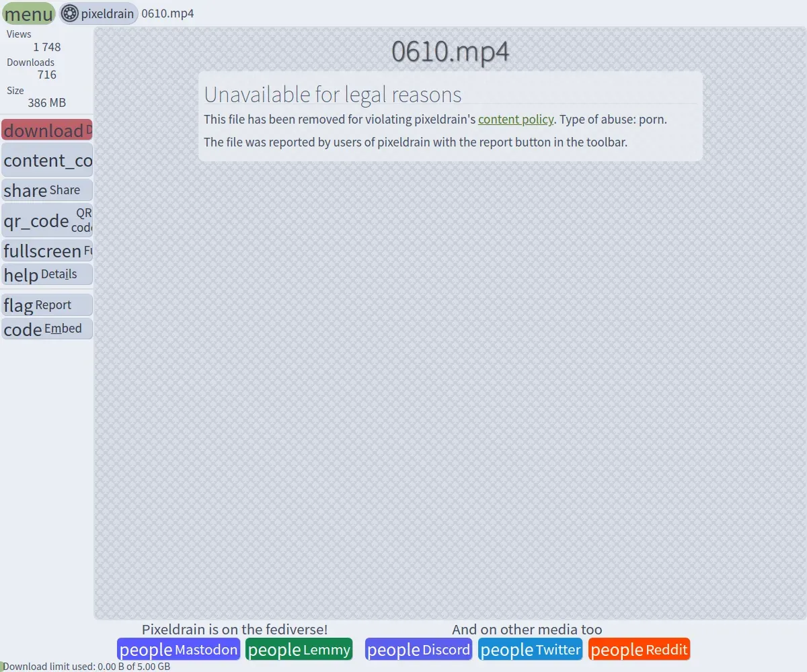Visit pixeldrain's Mastodon page

(178, 649)
